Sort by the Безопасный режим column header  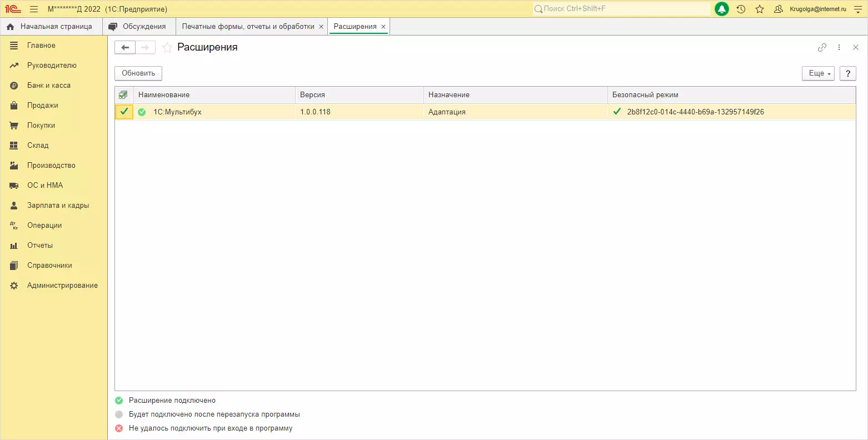tap(732, 95)
